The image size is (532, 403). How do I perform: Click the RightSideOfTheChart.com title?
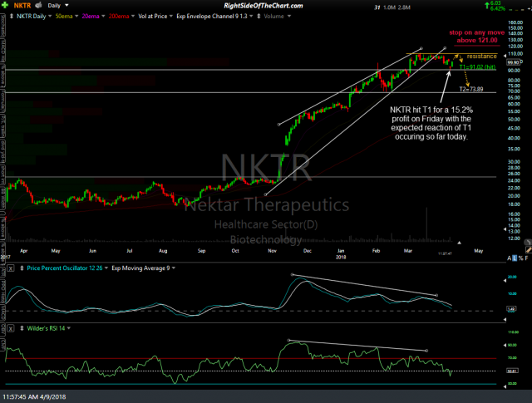tap(264, 6)
